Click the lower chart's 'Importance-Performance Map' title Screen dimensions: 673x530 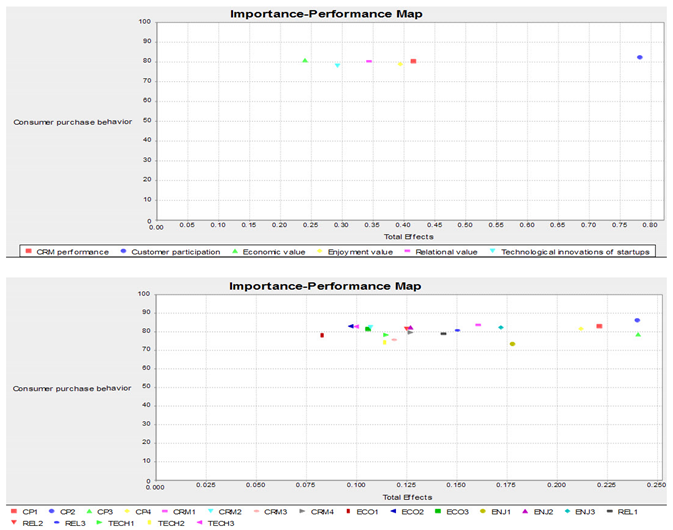click(325, 286)
